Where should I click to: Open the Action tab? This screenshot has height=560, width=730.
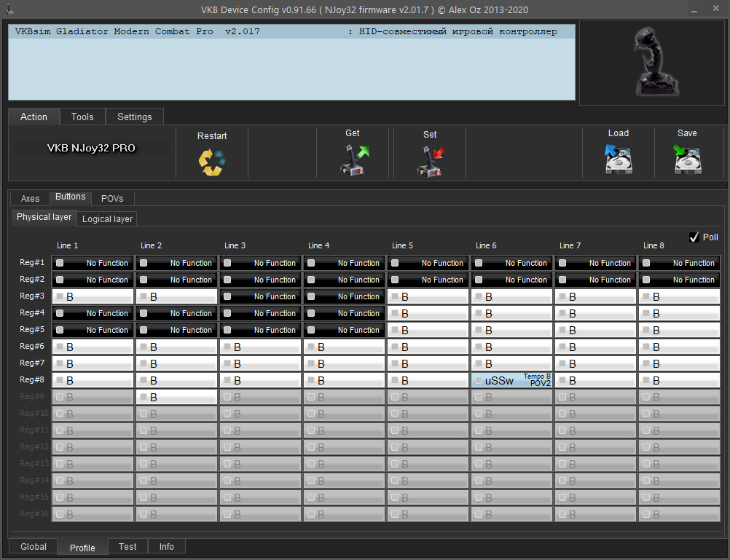pyautogui.click(x=34, y=117)
